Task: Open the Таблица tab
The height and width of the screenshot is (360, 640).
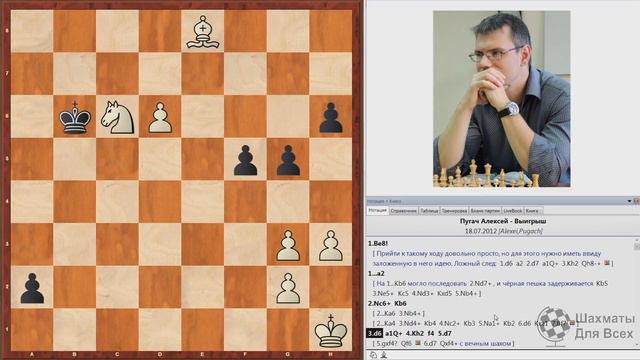Action: (x=429, y=211)
